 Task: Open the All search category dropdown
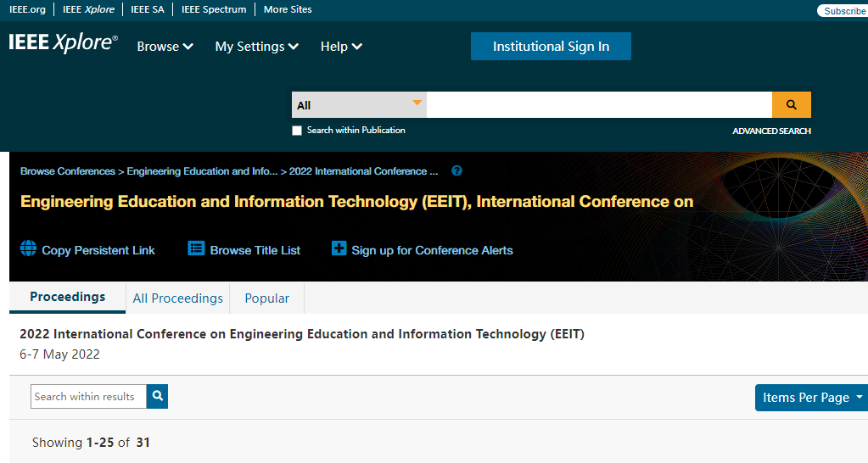point(359,105)
